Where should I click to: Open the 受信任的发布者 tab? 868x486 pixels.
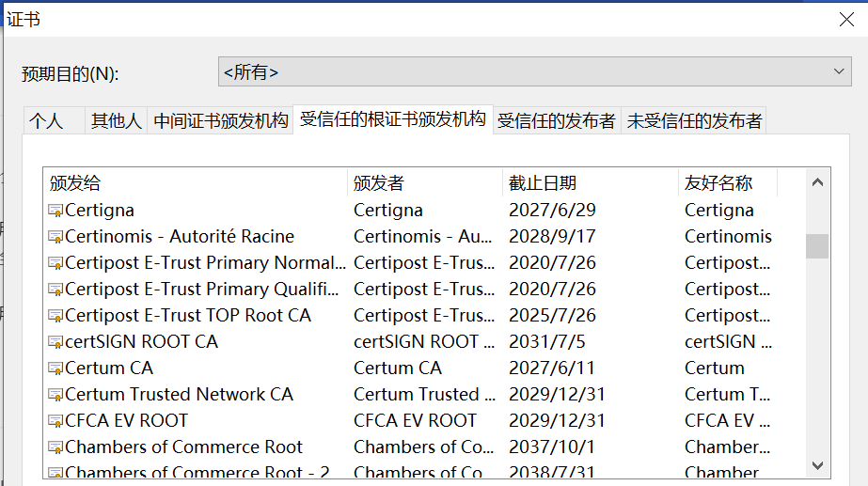click(x=557, y=120)
